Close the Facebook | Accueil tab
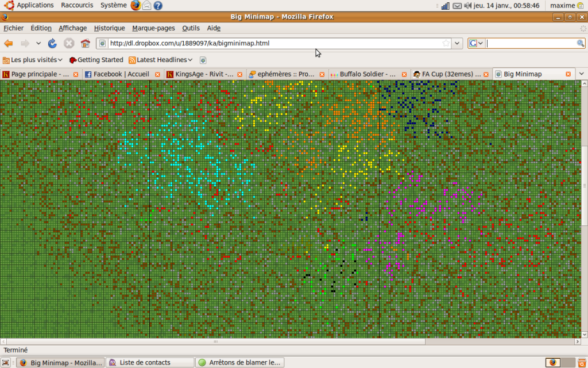Viewport: 588px width, 368px height. (x=157, y=74)
